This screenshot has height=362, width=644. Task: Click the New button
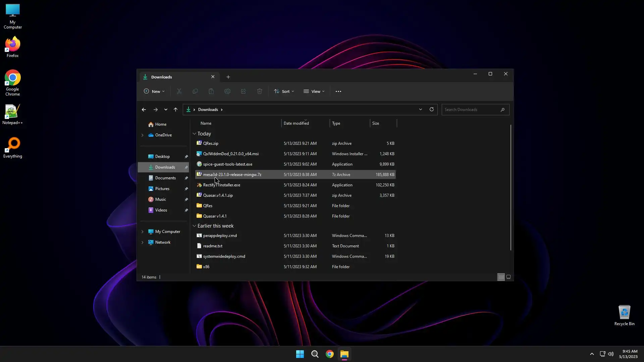(x=154, y=91)
